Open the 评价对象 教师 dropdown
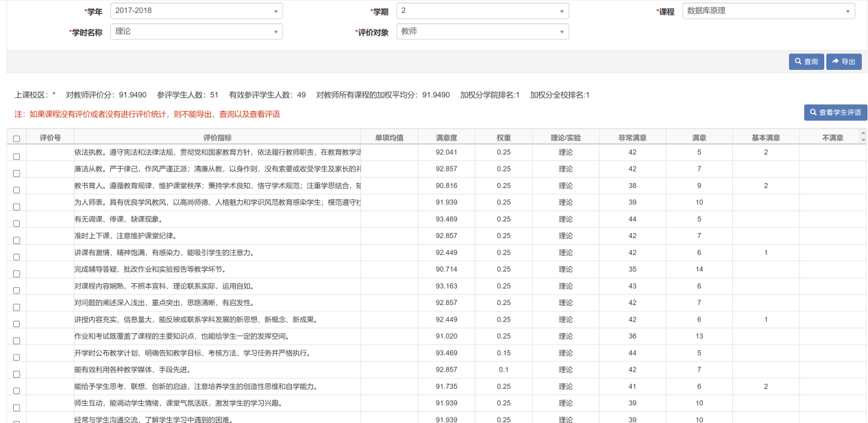 tap(482, 32)
